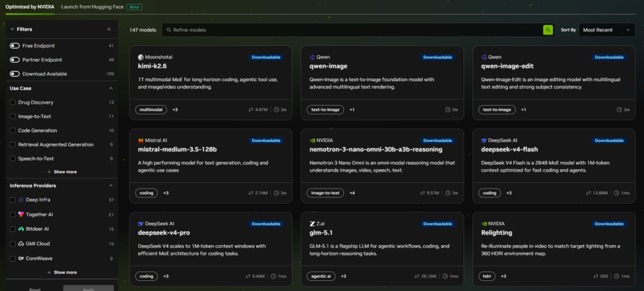
Task: Click the Moonshotai logo on kimi-k2.6 card
Action: pyautogui.click(x=141, y=57)
